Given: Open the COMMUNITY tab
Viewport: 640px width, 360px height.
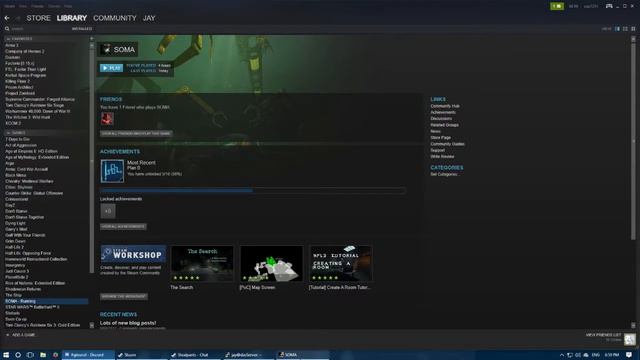Looking at the screenshot, I should coord(115,18).
